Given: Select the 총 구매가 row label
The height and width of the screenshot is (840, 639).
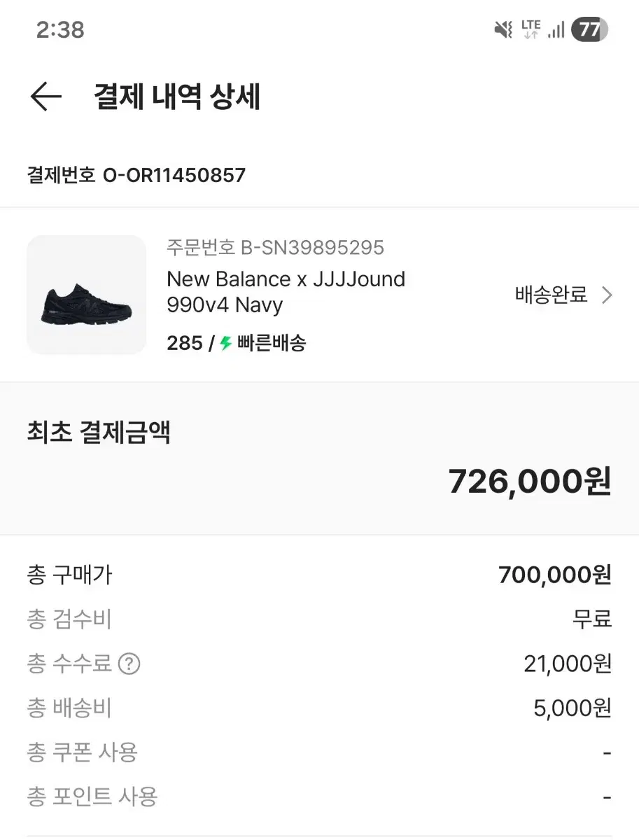Looking at the screenshot, I should (69, 575).
